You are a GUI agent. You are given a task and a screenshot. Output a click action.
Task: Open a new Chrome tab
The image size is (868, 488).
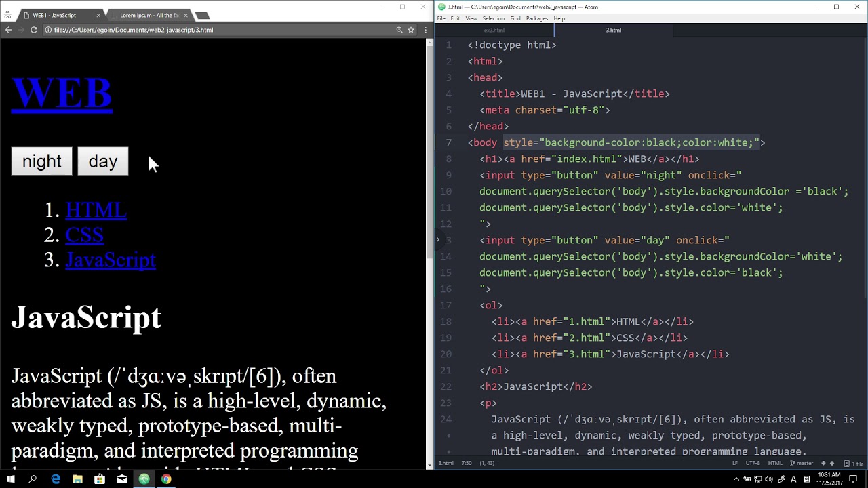(x=202, y=16)
